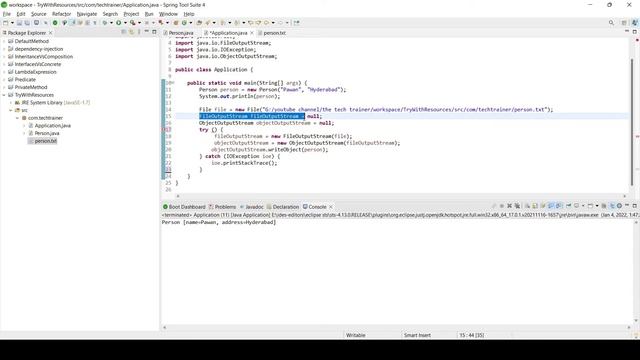The image size is (640, 360).
Task: Click the Console horizontal scrollbar
Action: tap(396, 327)
